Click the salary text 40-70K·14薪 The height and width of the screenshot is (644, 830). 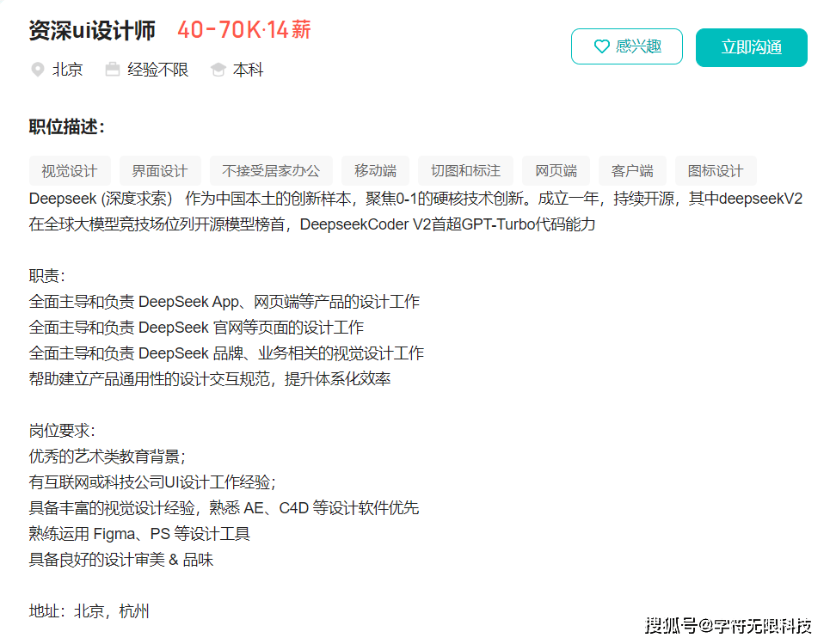click(x=244, y=29)
